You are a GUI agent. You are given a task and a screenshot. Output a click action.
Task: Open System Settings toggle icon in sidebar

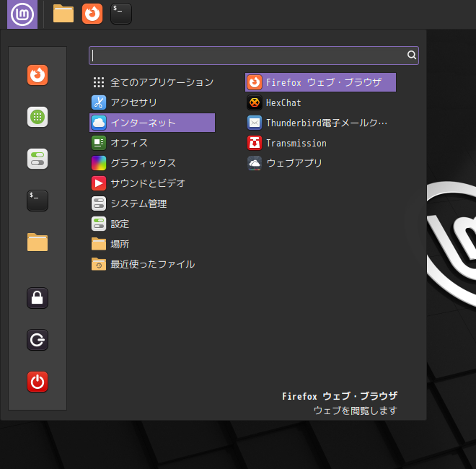[x=38, y=159]
